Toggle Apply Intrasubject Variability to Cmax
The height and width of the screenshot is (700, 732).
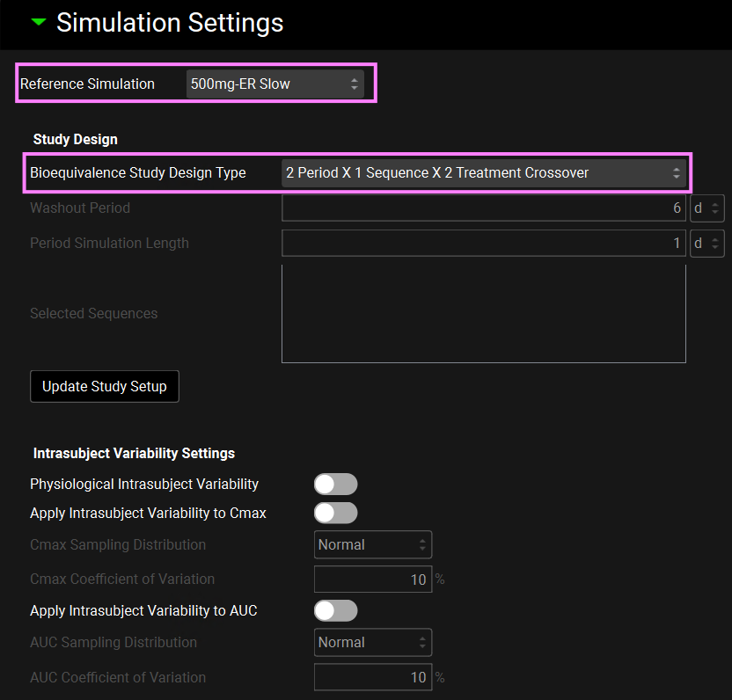pos(336,514)
